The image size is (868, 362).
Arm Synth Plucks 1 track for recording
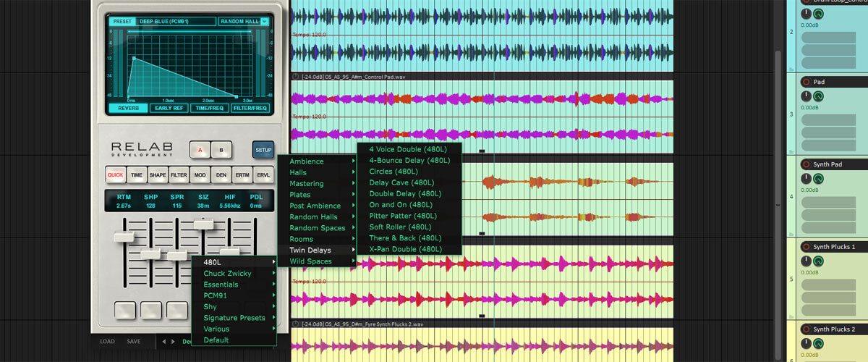807,247
